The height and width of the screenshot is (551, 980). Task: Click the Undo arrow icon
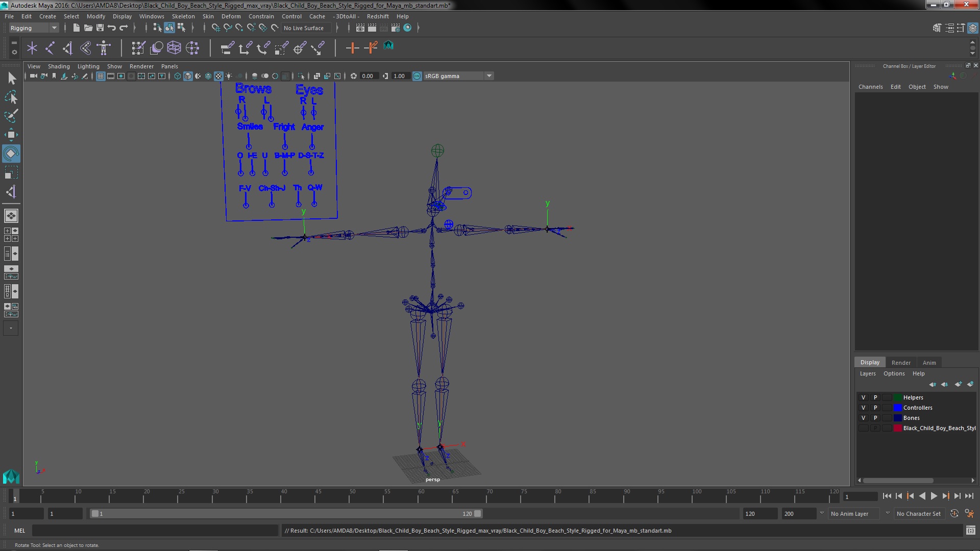tap(112, 28)
